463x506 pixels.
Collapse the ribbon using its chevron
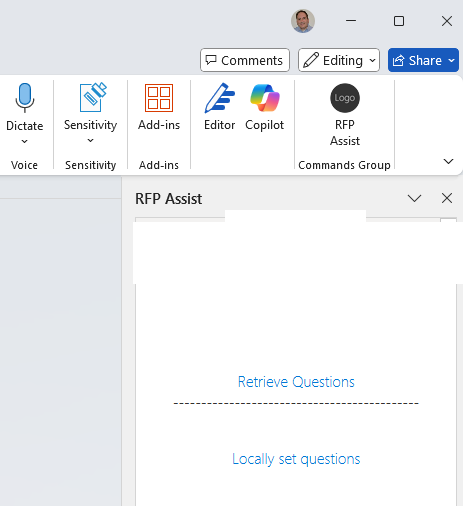pyautogui.click(x=448, y=162)
